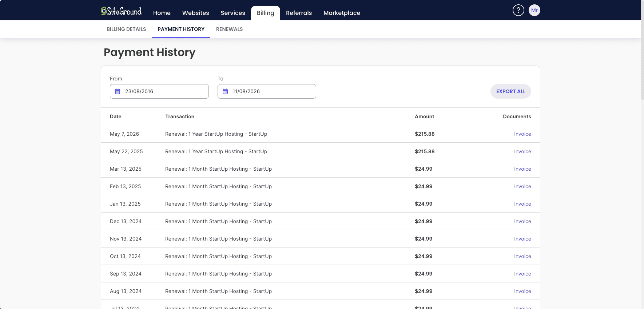The image size is (644, 309).
Task: Click the SiteGround logo
Action: 121,11
